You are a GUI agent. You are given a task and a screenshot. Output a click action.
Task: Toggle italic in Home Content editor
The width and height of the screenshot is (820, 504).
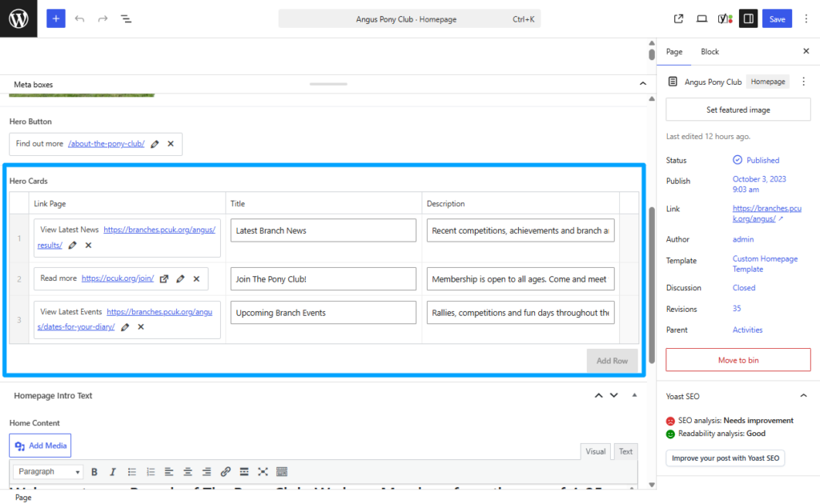pos(112,472)
